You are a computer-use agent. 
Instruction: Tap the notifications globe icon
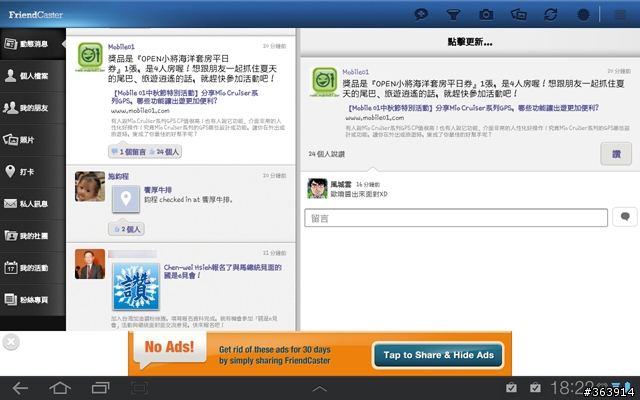583,15
